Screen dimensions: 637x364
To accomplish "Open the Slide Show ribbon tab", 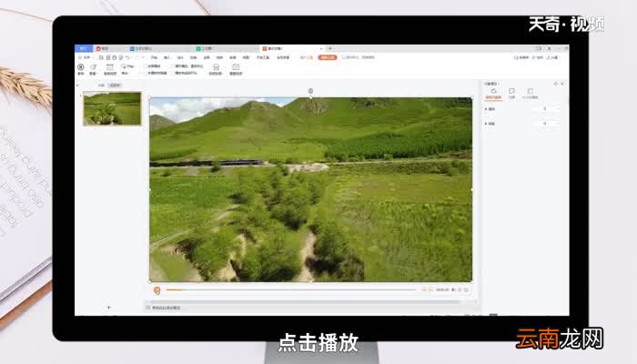I will pos(219,57).
